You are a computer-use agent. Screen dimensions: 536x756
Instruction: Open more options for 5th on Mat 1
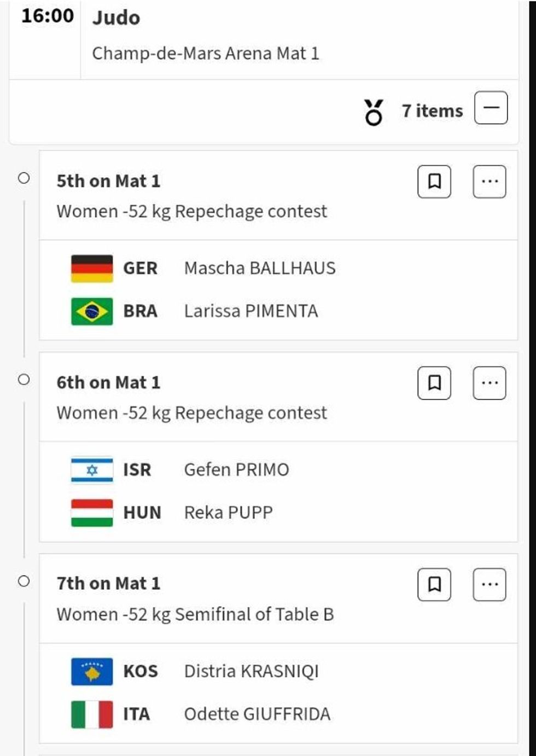tap(490, 182)
